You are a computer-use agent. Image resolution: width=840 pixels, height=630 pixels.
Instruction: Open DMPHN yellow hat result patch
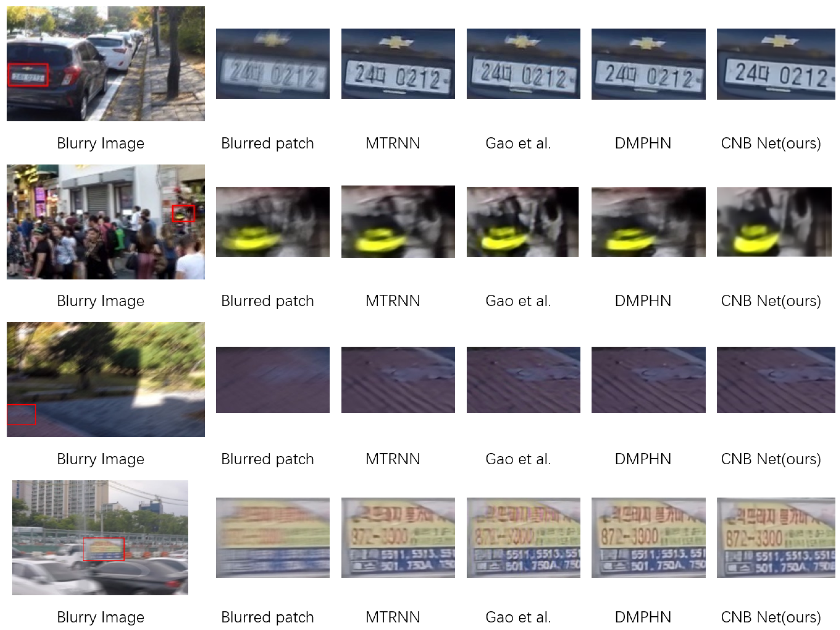pos(649,222)
